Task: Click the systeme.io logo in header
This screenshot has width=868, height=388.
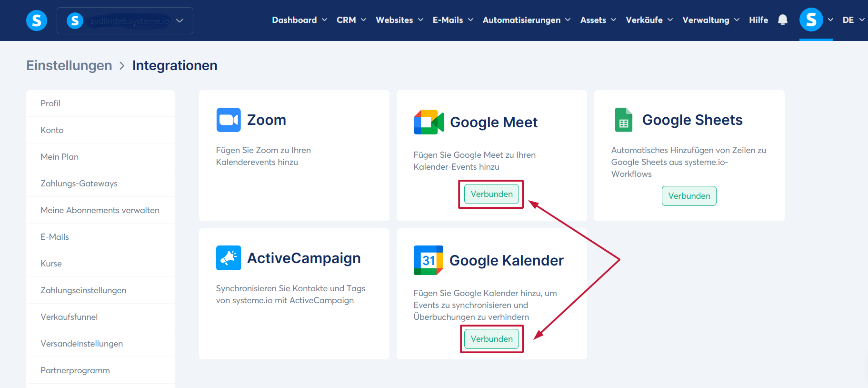Action: coord(37,20)
